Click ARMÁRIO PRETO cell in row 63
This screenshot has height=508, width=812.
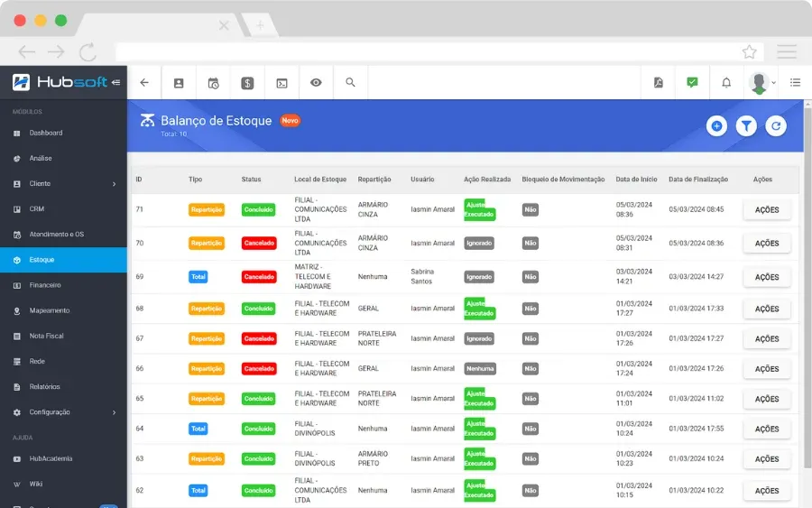tap(373, 458)
